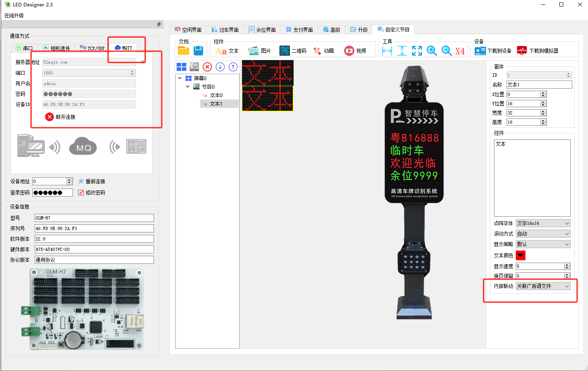This screenshot has width=588, height=371.
Task: Add new program image icon
Action: pyautogui.click(x=194, y=67)
